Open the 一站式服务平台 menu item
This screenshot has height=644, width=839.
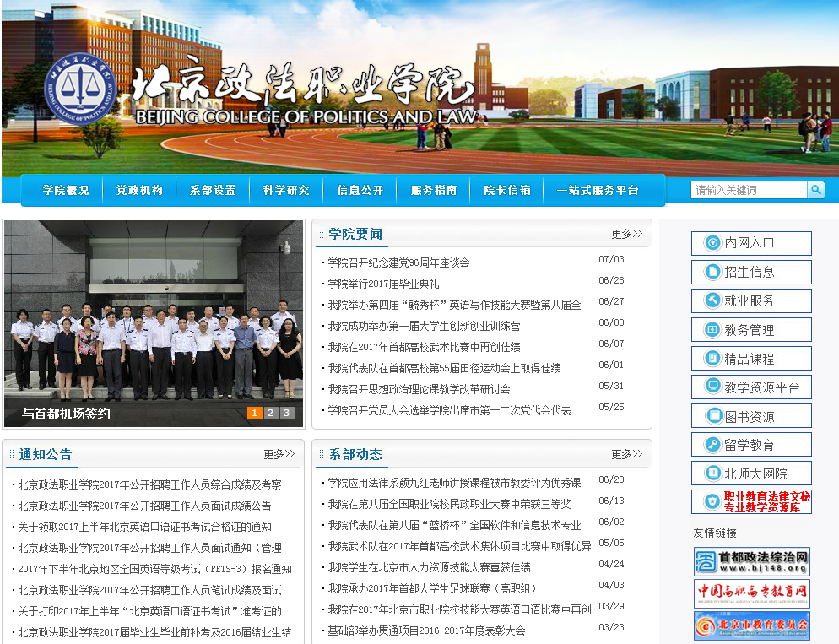pos(598,191)
